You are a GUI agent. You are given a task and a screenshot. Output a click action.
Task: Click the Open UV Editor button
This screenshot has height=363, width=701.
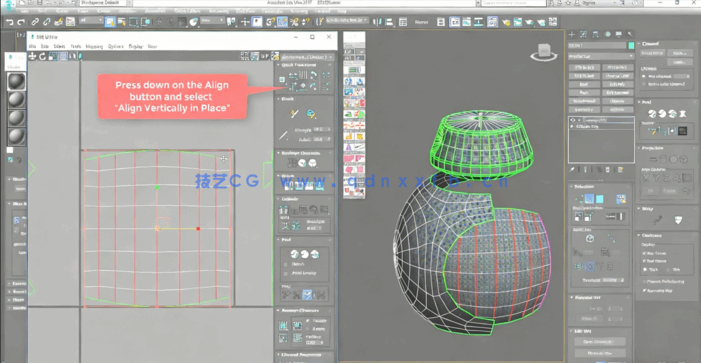600,342
